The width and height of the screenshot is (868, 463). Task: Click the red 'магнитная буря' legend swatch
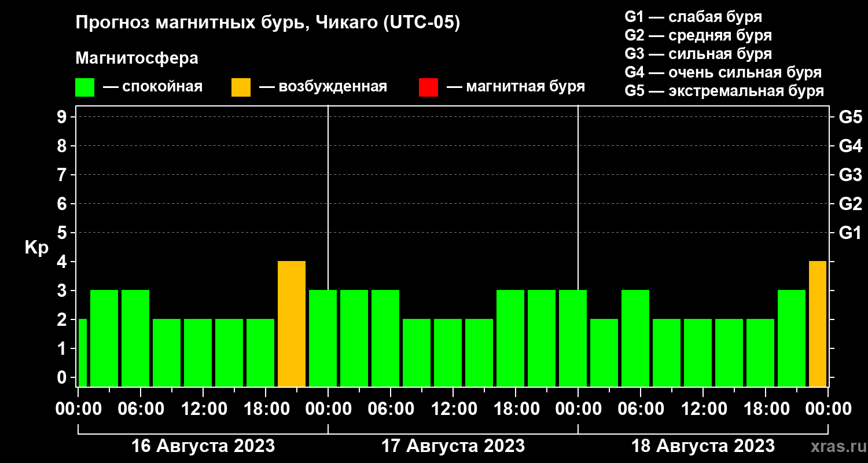428,87
